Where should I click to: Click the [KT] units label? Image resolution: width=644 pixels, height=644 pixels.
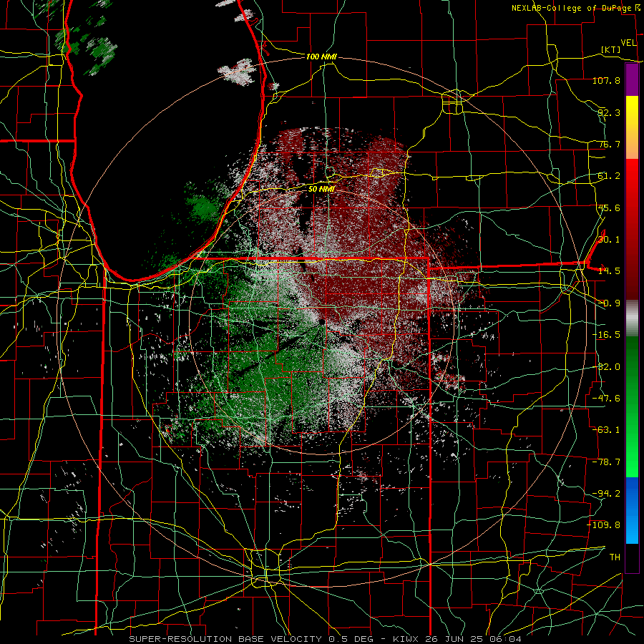611,49
